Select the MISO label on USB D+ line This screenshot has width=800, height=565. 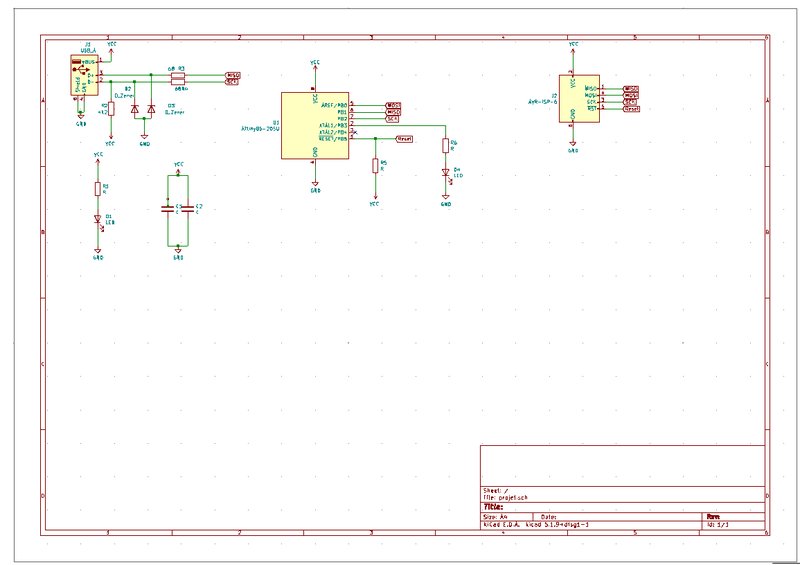(233, 75)
